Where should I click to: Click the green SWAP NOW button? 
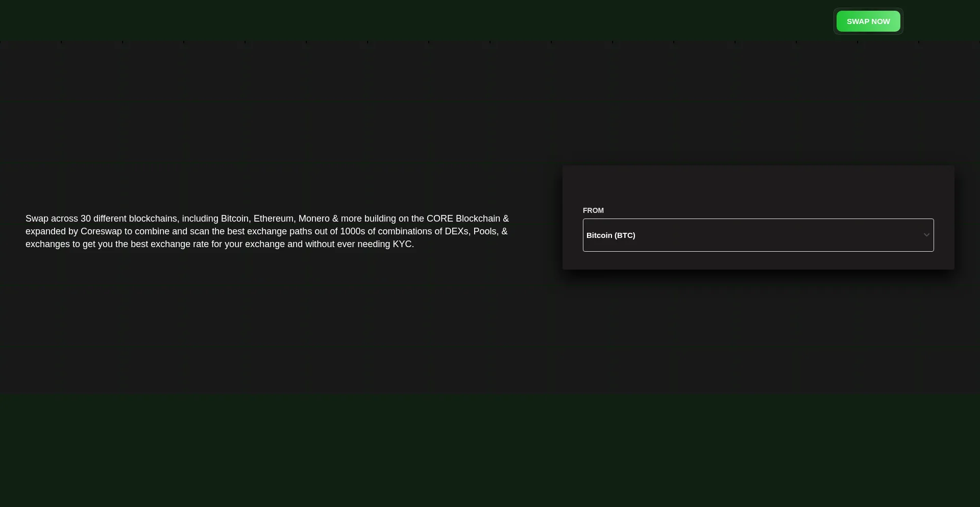tap(868, 21)
